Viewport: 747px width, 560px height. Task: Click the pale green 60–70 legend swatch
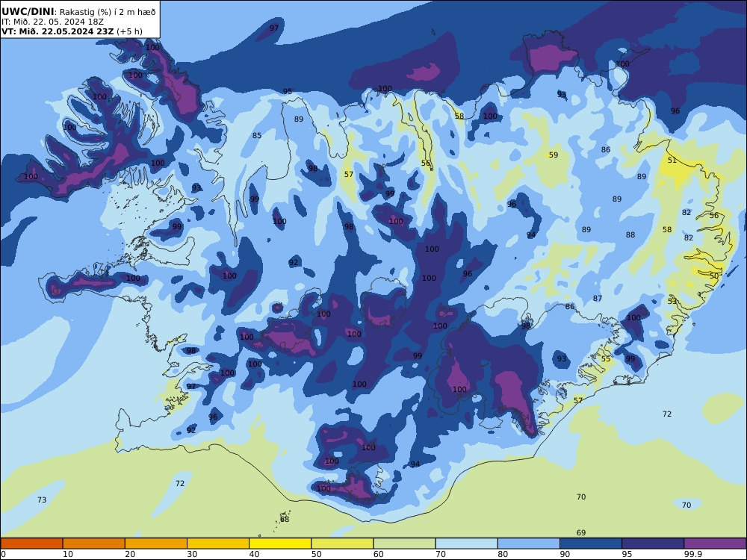404,544
